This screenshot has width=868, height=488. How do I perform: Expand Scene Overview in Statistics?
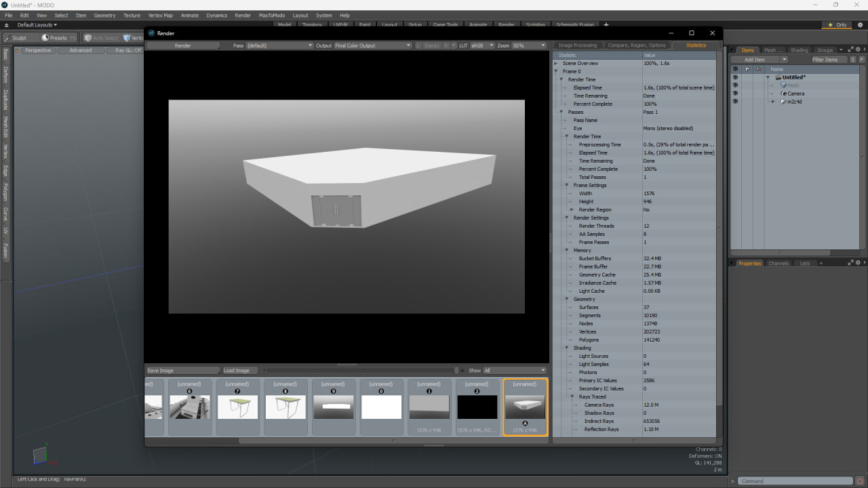click(x=556, y=63)
